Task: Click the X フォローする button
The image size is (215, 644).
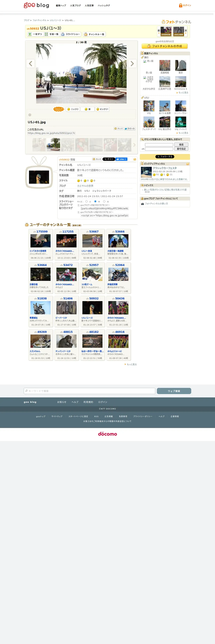Action: [165, 157]
